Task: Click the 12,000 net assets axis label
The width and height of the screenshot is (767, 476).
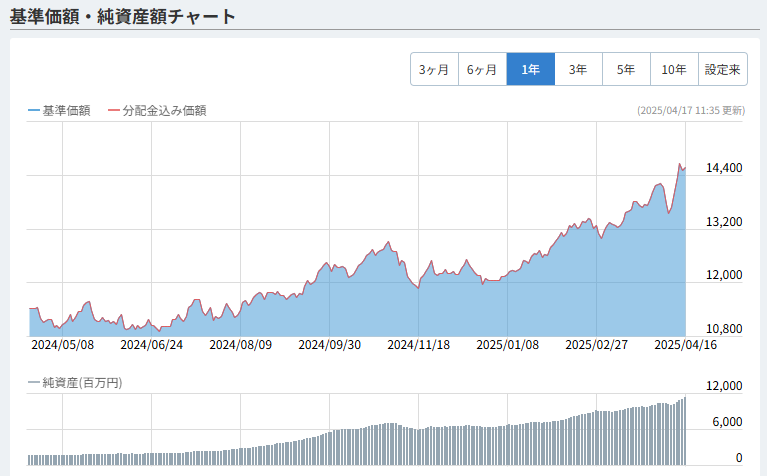Action: tap(724, 386)
